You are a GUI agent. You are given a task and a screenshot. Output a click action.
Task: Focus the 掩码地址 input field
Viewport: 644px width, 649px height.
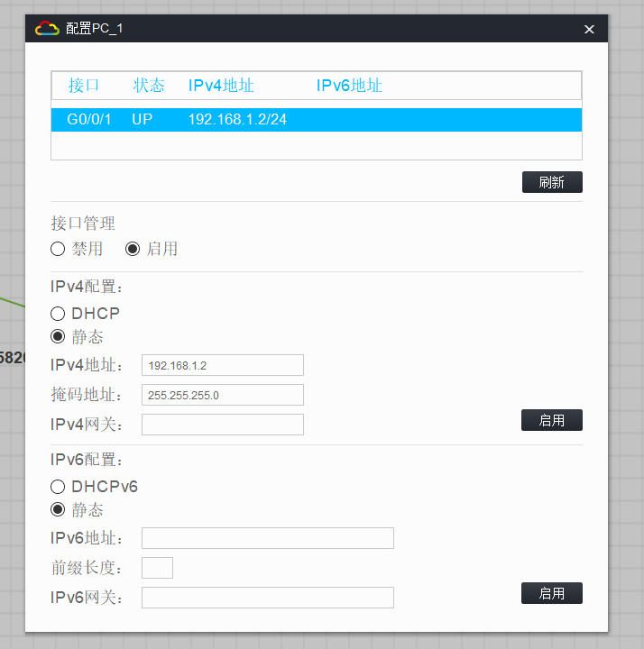coord(223,395)
